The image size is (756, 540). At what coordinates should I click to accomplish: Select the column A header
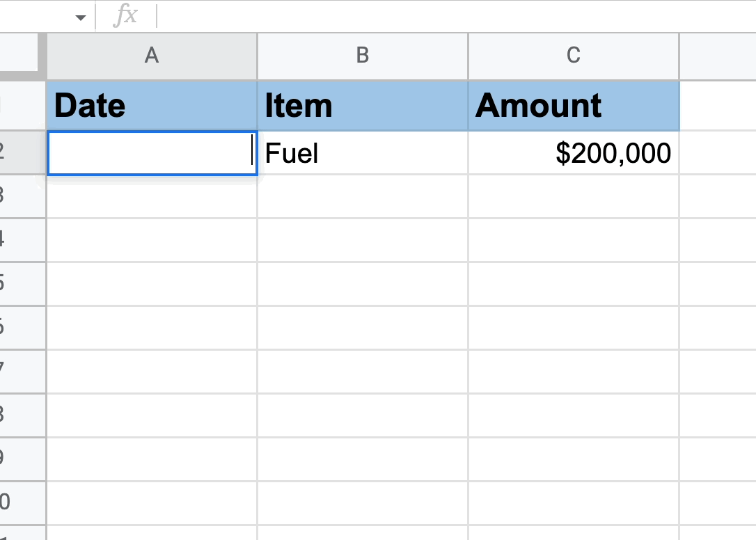[x=152, y=56]
